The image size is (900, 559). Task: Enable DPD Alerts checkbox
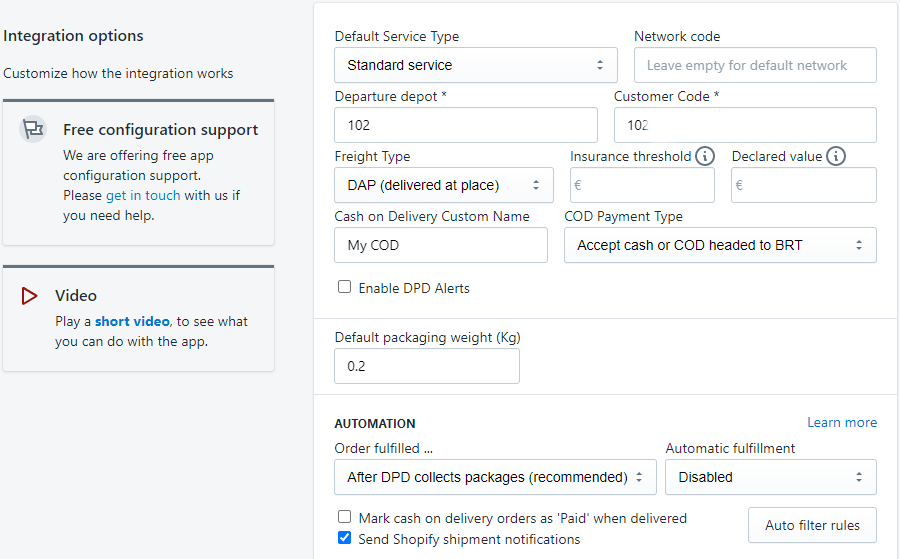[344, 286]
